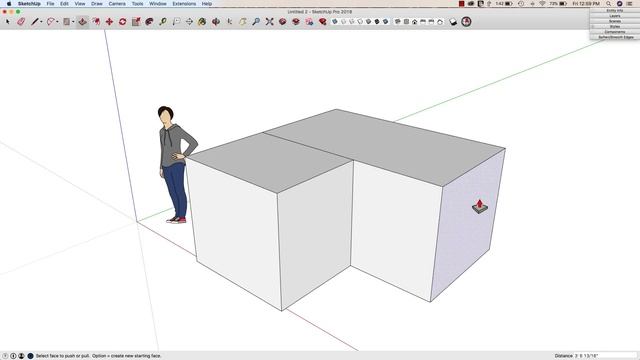
Task: Select the Move tool
Action: coord(109,22)
